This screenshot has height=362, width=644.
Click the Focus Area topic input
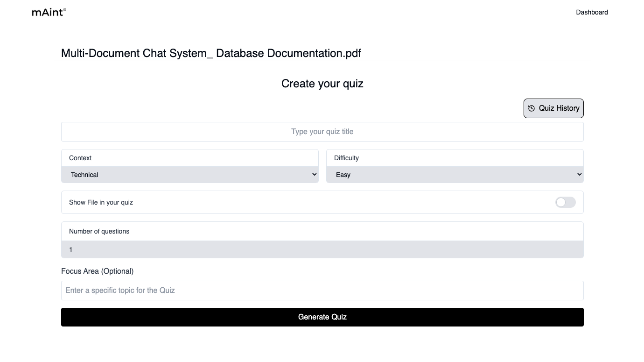coord(322,290)
